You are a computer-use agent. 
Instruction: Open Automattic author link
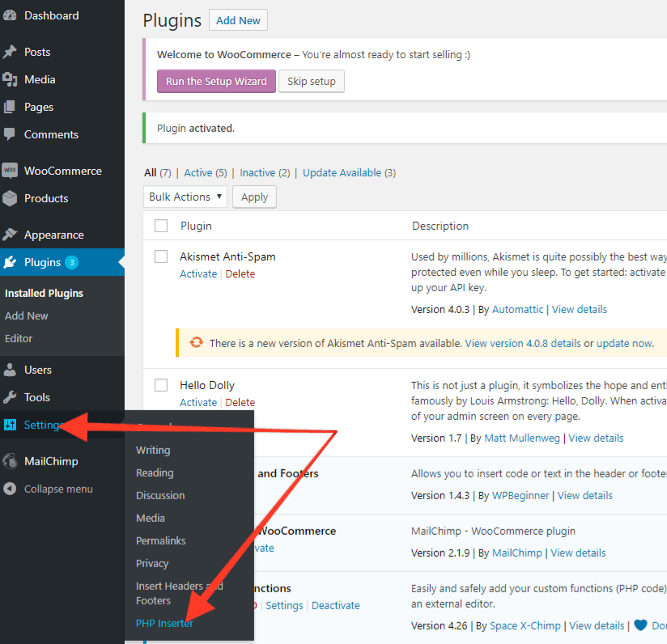(x=518, y=309)
